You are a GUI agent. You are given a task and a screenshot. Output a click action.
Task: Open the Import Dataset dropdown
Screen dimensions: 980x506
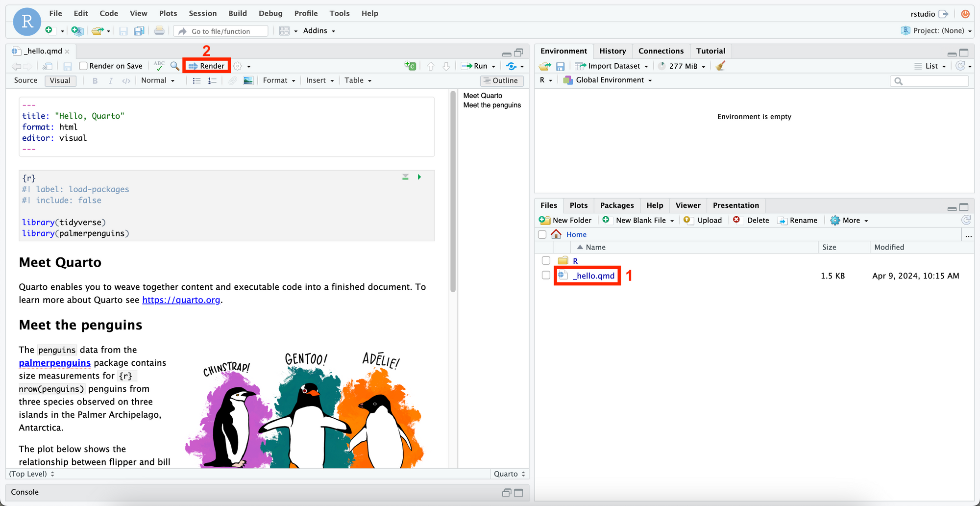coord(612,66)
